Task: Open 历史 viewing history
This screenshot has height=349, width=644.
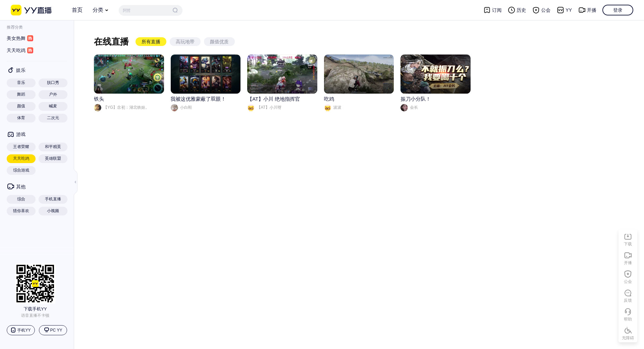Action: (517, 10)
